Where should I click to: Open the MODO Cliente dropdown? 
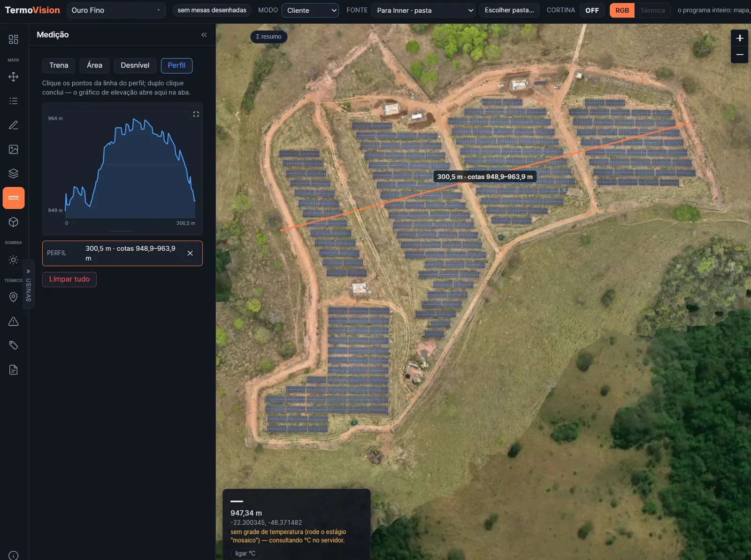click(310, 10)
